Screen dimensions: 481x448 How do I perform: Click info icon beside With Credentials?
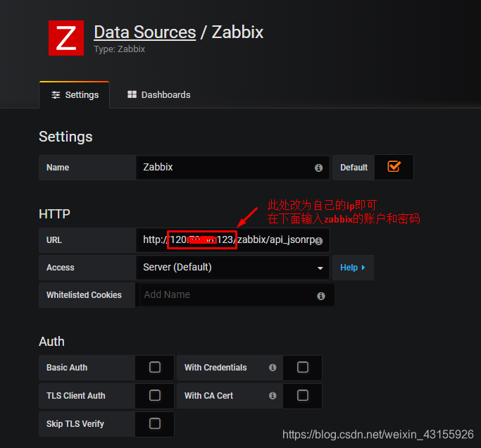click(273, 367)
